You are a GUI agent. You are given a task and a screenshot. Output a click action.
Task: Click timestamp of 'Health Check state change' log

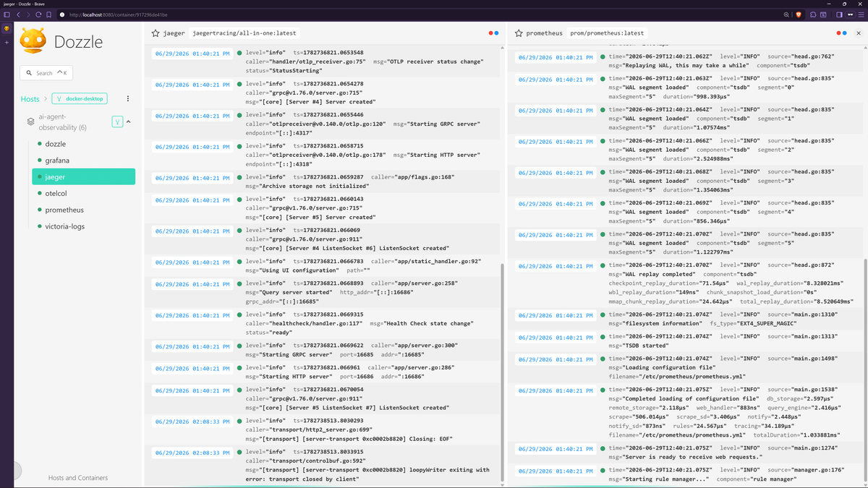point(192,315)
